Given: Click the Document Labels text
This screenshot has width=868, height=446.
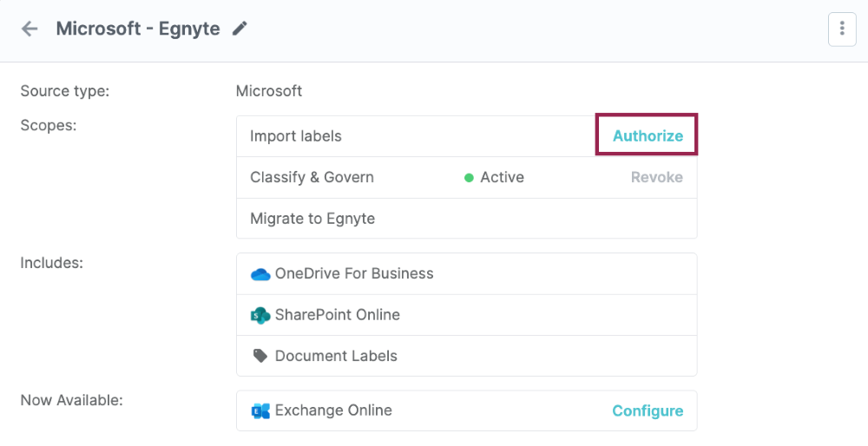Looking at the screenshot, I should pos(336,356).
